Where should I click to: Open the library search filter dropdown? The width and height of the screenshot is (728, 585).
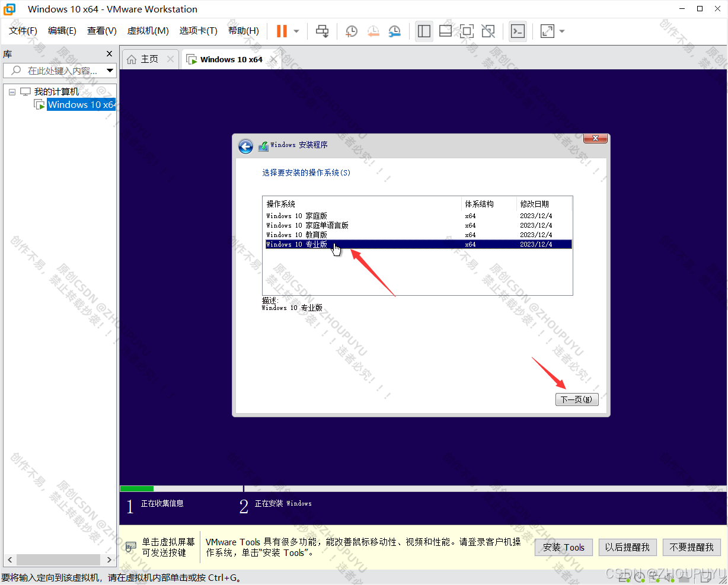(x=110, y=71)
